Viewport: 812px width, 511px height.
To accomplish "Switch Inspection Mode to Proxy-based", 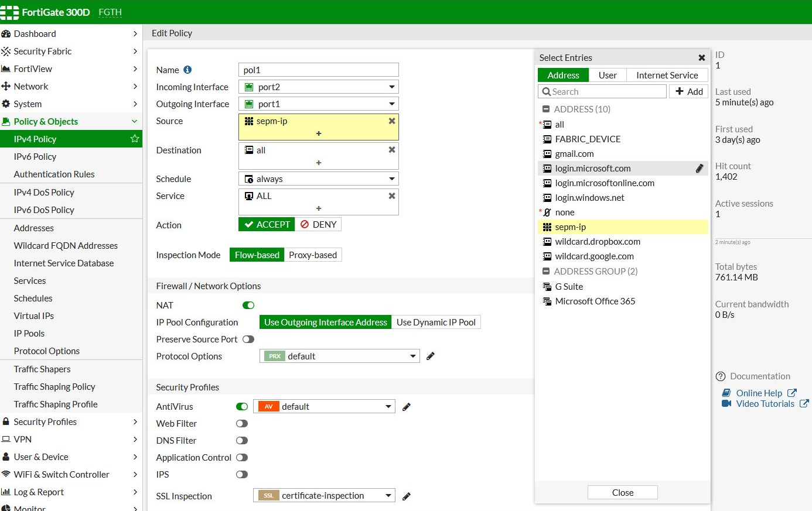I will click(x=313, y=255).
